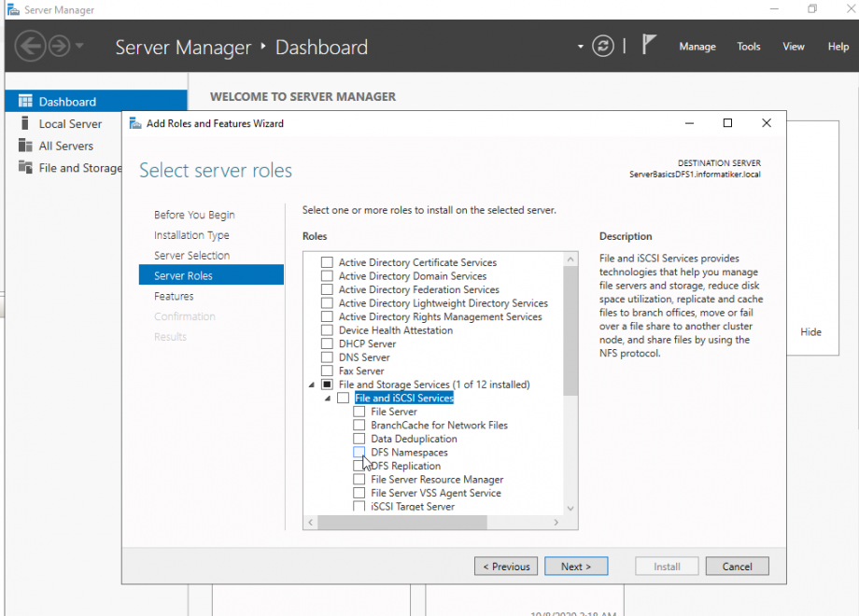Click the back navigation arrow
Screen dimensions: 859x616
[x=30, y=46]
